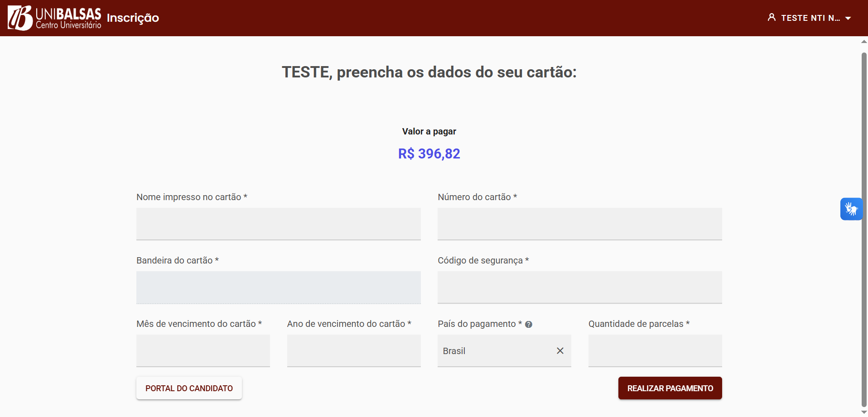Viewport: 868px width, 417px height.
Task: Click the Portal do Candidato button
Action: point(189,388)
